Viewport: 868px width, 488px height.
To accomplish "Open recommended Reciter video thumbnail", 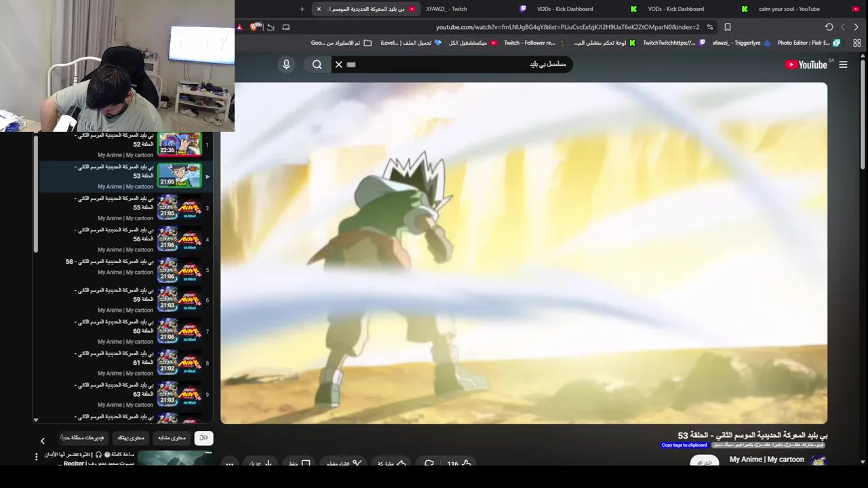I will pos(175,459).
